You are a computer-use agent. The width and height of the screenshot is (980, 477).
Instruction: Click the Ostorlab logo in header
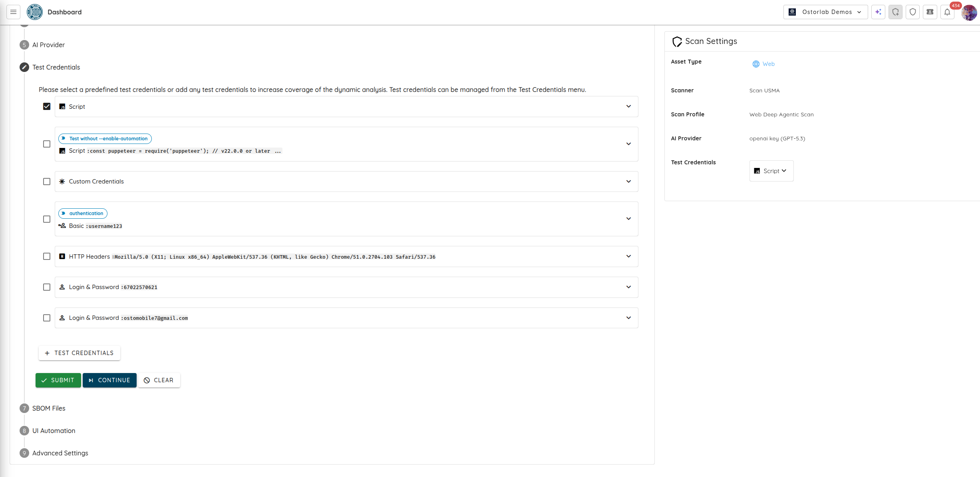pos(35,12)
